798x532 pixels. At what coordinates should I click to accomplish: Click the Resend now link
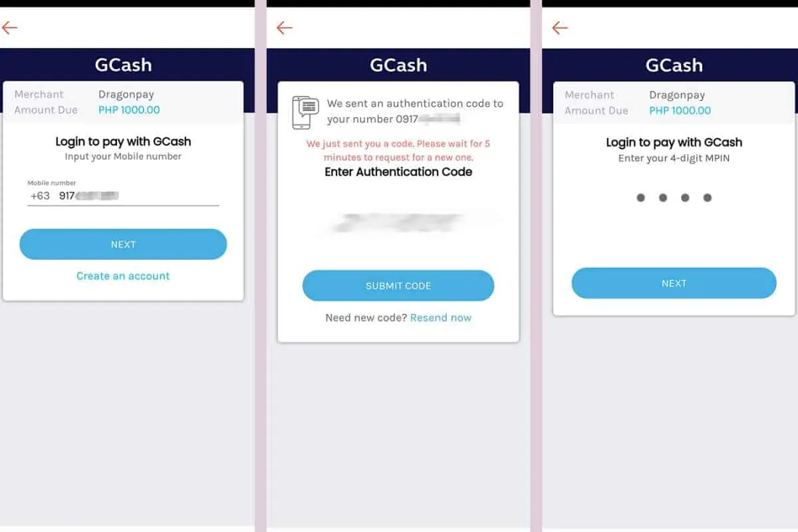point(441,318)
